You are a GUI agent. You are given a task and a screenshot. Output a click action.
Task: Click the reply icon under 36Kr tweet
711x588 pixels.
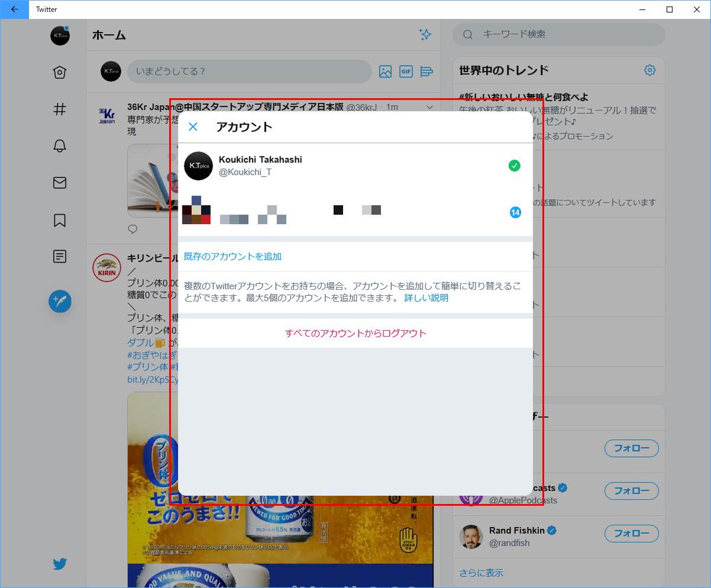[133, 229]
